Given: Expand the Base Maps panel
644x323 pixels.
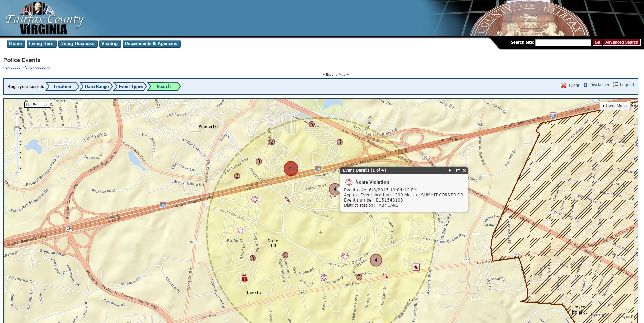Looking at the screenshot, I should (x=615, y=106).
